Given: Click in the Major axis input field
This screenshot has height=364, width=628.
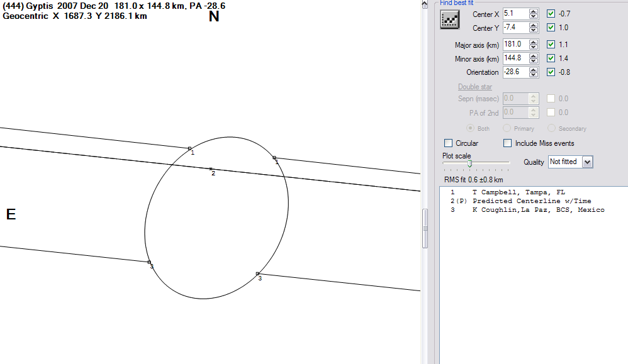Looking at the screenshot, I should 516,45.
